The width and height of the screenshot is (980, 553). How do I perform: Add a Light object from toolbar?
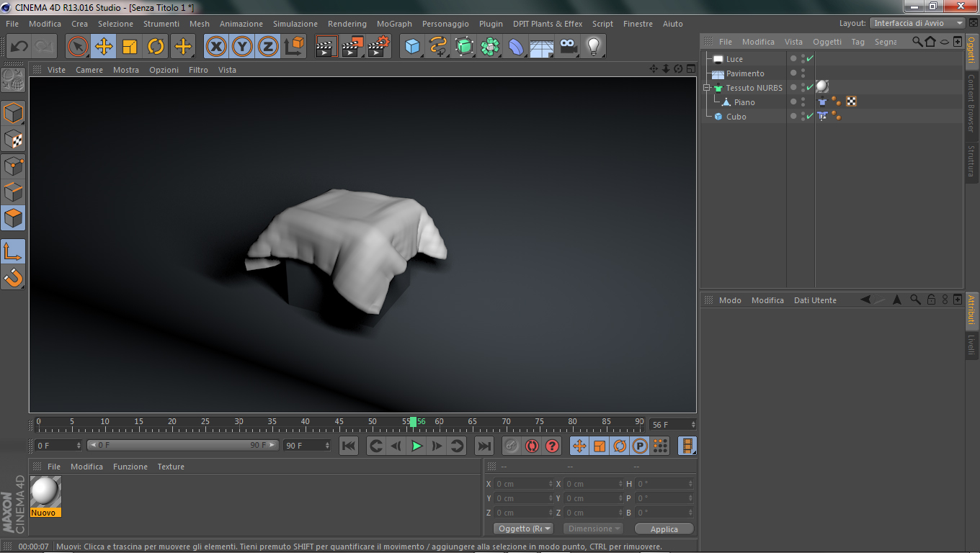[x=593, y=47]
